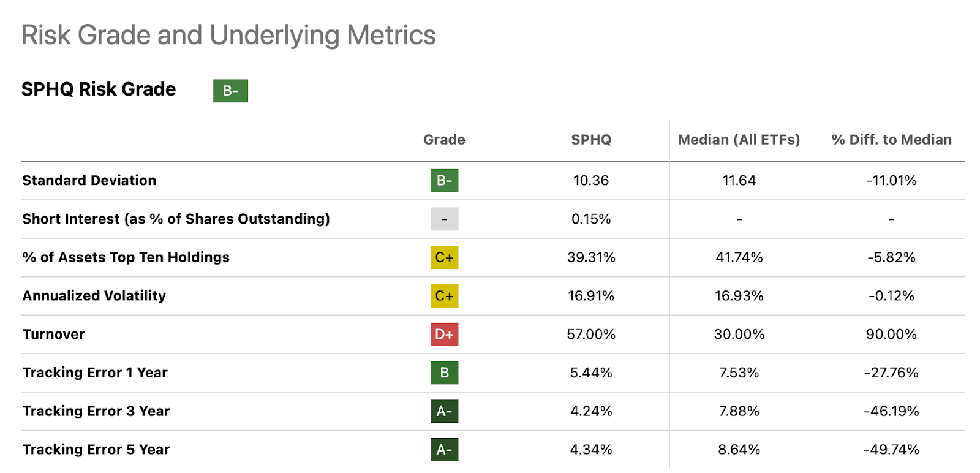Viewport: 980px width, 473px height.
Task: Click the red D+ Turnover grade badge
Action: (444, 335)
